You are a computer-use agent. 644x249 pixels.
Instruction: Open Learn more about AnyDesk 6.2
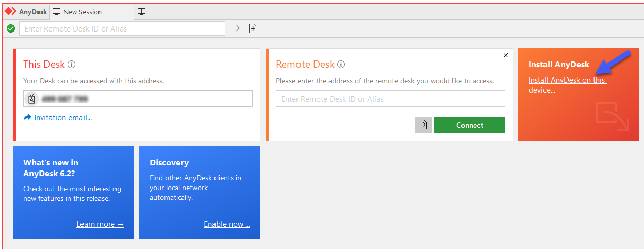coord(100,224)
